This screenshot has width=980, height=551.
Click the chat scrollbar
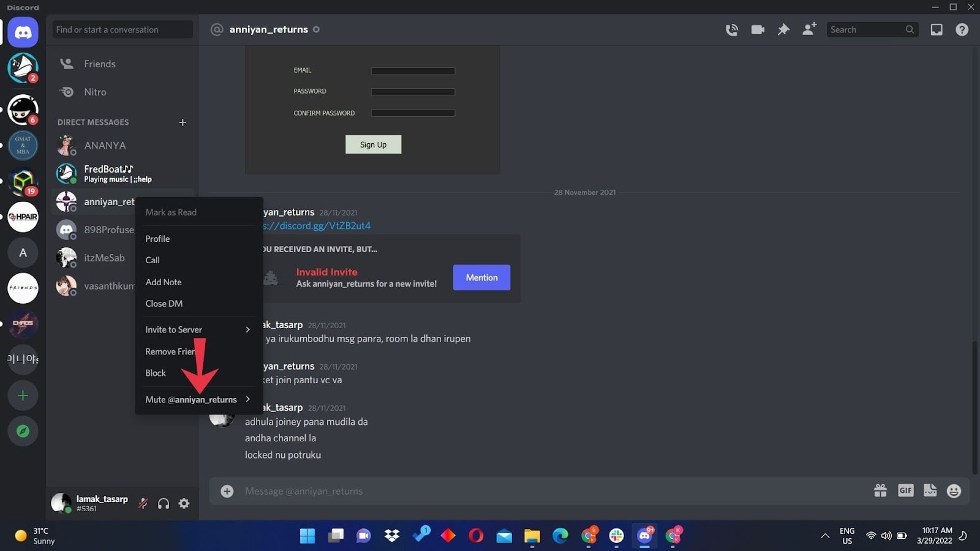[x=974, y=407]
